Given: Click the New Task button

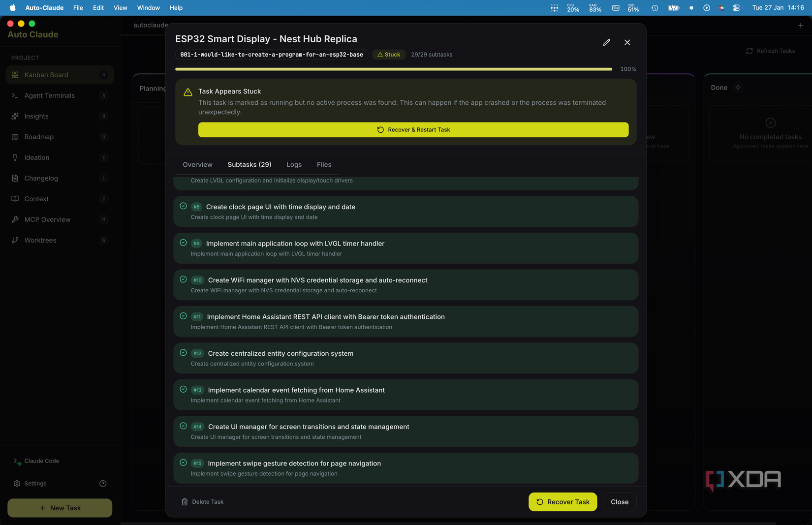Looking at the screenshot, I should 60,508.
